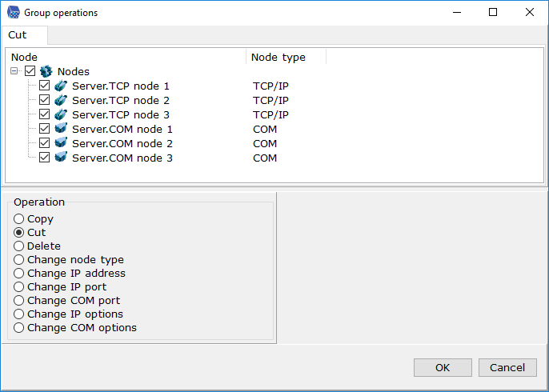Click the Server.TCP node 1 icon
The height and width of the screenshot is (392, 549).
(61, 86)
